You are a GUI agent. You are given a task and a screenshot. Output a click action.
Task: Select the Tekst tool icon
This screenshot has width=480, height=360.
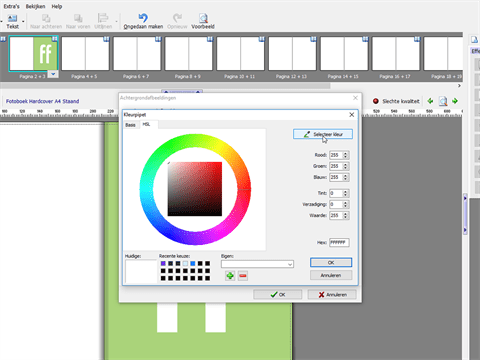12,18
